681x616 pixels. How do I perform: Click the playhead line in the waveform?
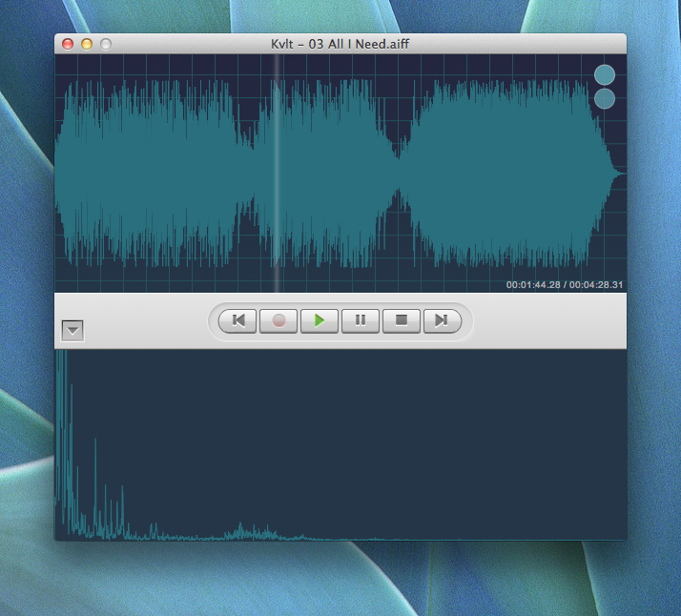coord(277,174)
